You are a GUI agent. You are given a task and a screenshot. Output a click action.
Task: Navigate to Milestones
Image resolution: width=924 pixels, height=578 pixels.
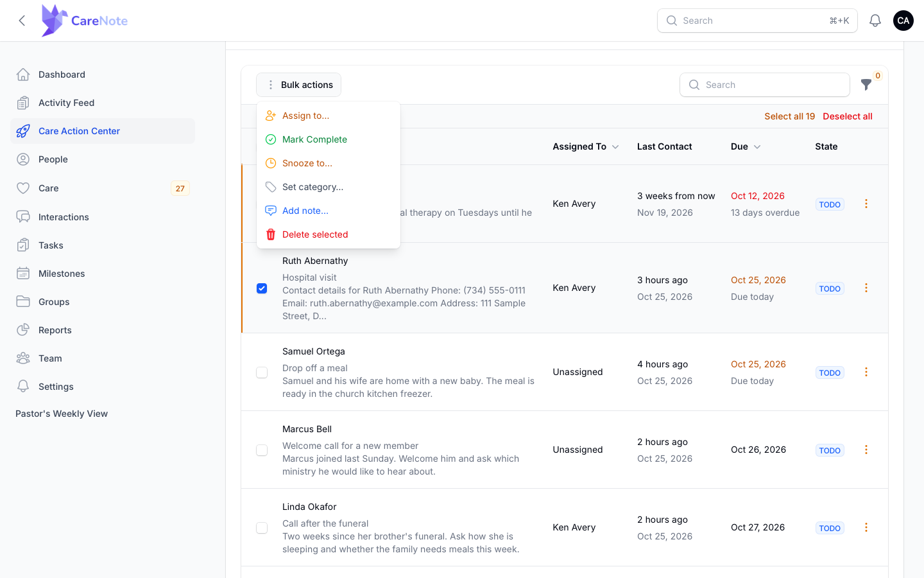tap(103, 274)
